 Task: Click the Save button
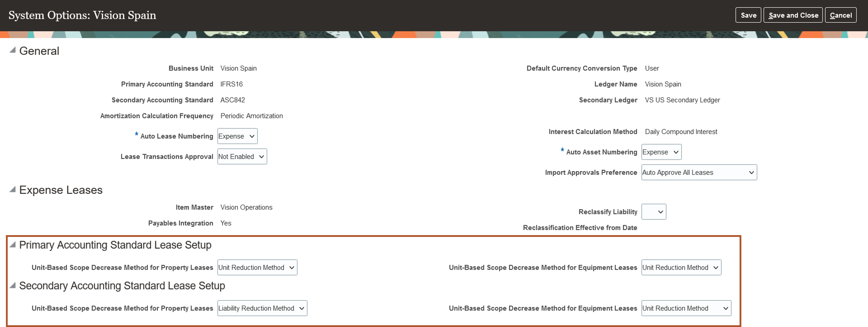748,15
